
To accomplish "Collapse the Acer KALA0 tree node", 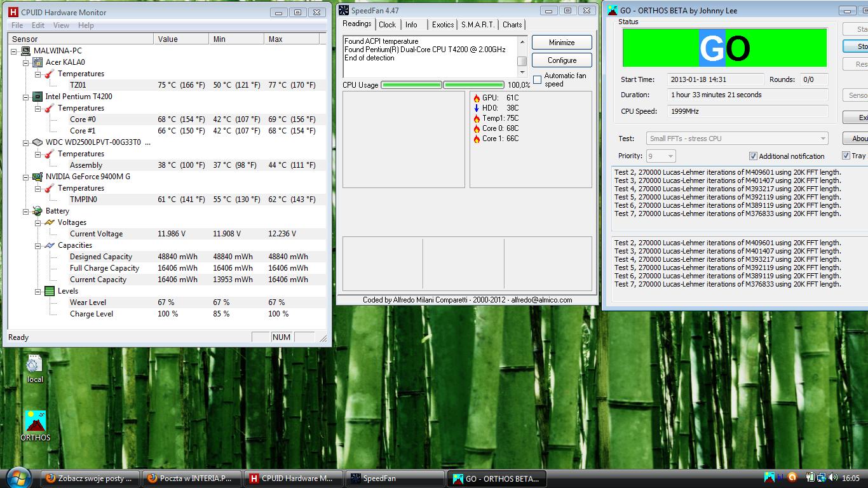I will click(26, 62).
